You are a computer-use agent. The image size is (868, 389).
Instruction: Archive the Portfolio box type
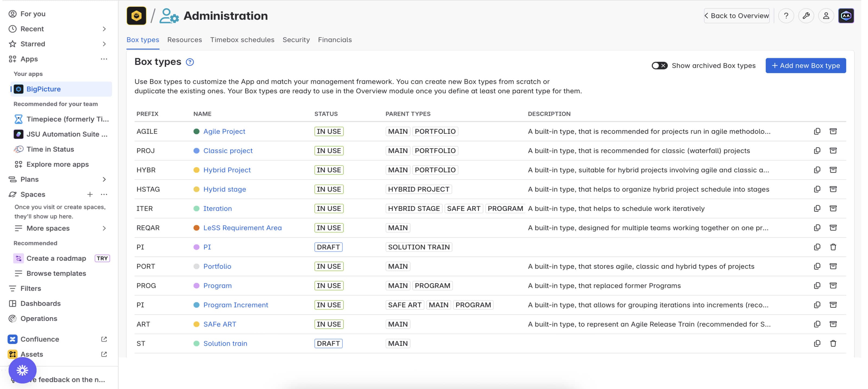click(x=833, y=266)
